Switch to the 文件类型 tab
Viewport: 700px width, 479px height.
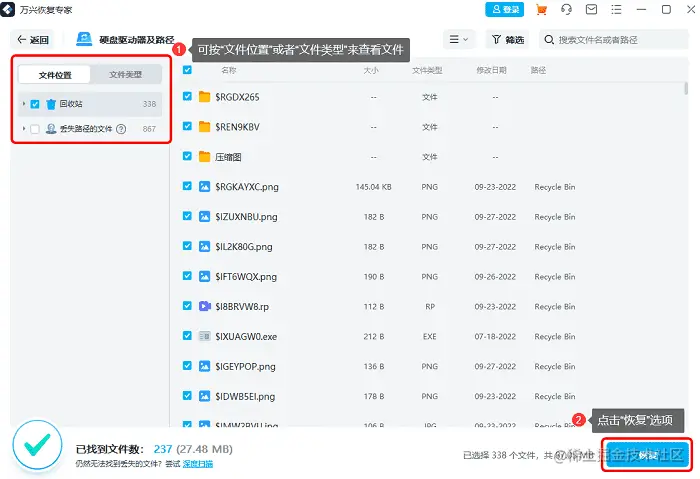pos(125,75)
